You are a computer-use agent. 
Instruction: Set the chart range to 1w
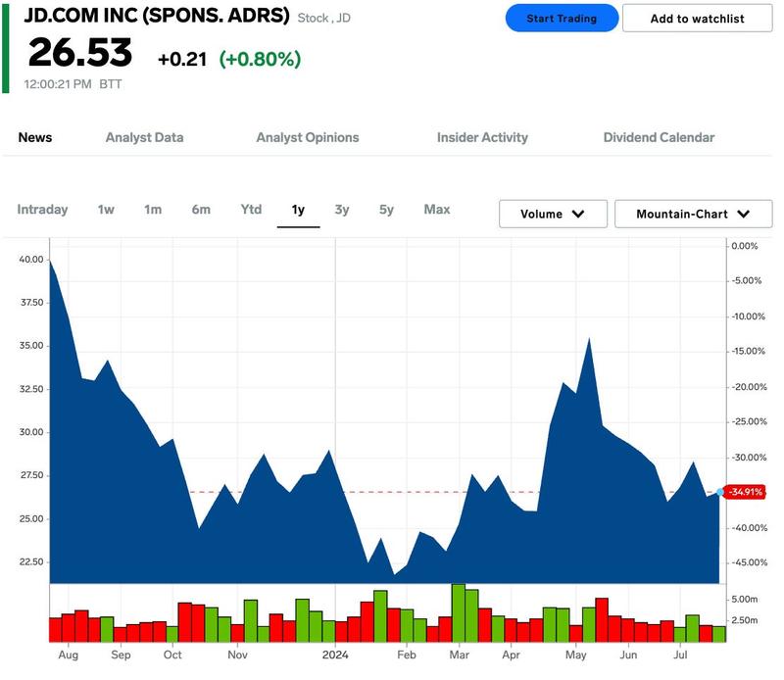tap(106, 210)
